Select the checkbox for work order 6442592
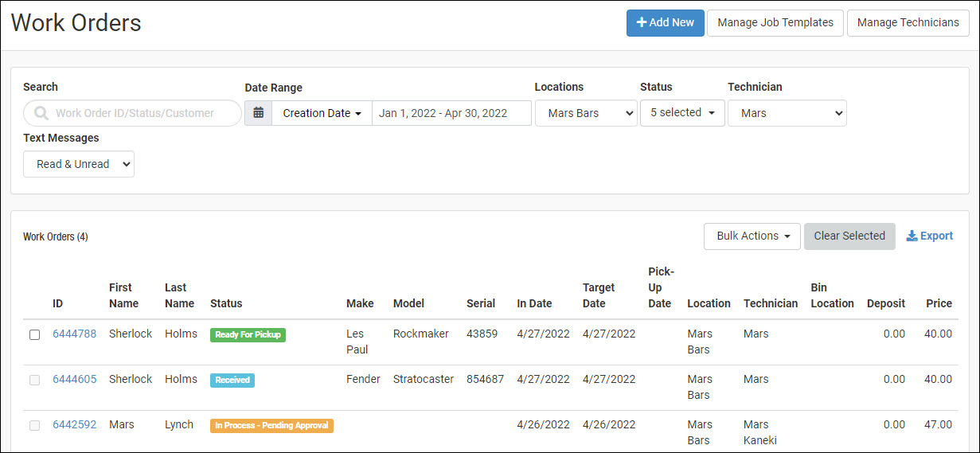This screenshot has width=980, height=453. pos(34,425)
